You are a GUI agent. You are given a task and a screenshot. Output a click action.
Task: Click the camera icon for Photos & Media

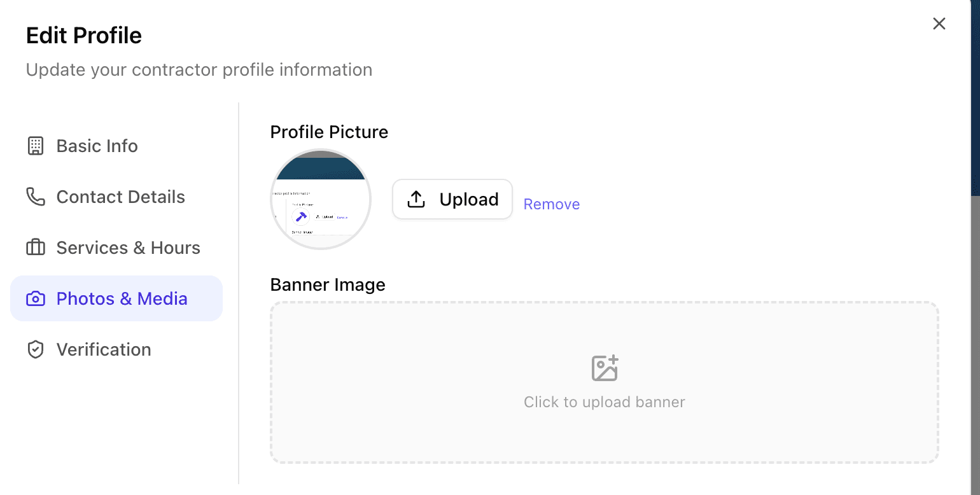pyautogui.click(x=36, y=298)
